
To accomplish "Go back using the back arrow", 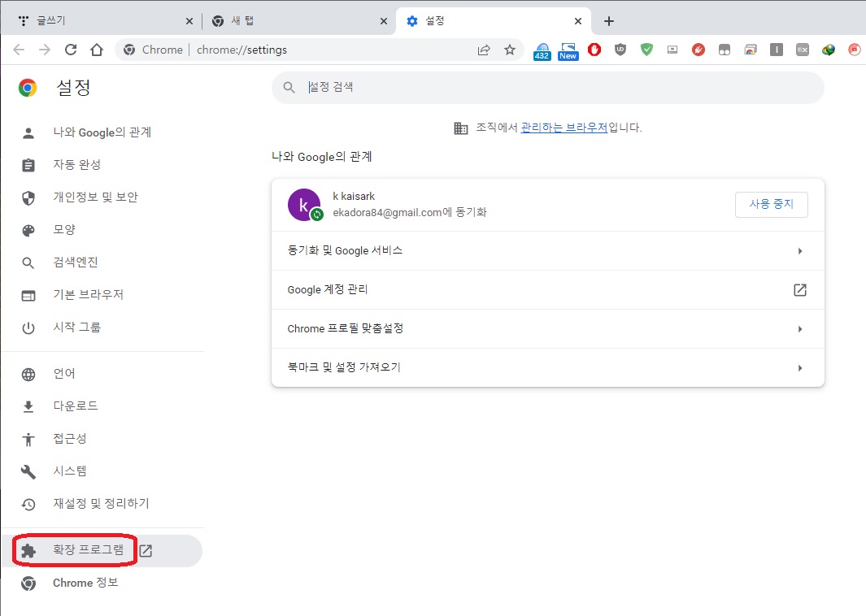I will [19, 50].
